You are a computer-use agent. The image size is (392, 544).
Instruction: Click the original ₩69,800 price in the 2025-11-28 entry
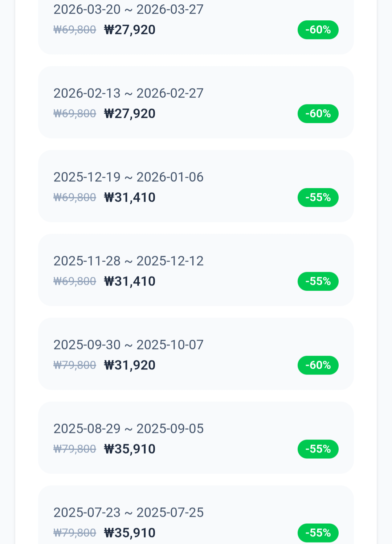point(75,281)
